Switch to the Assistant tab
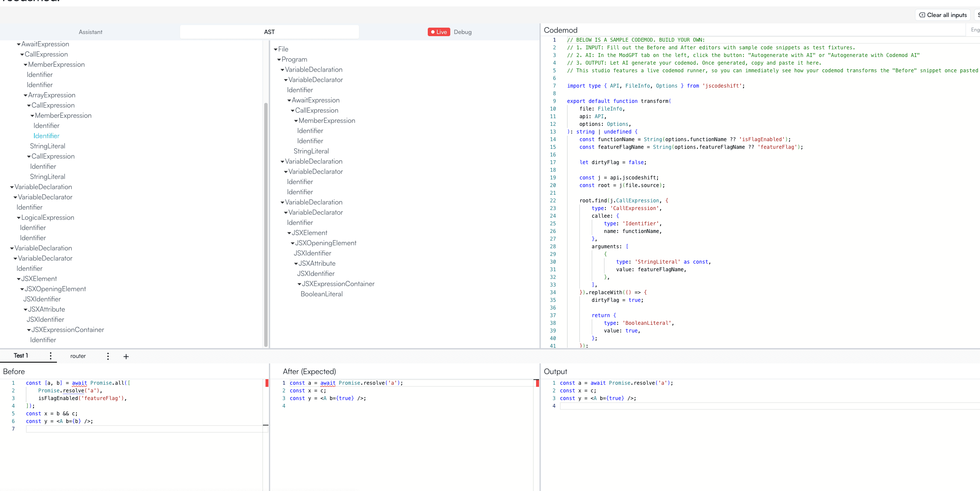Viewport: 980px width, 491px height. click(x=90, y=32)
